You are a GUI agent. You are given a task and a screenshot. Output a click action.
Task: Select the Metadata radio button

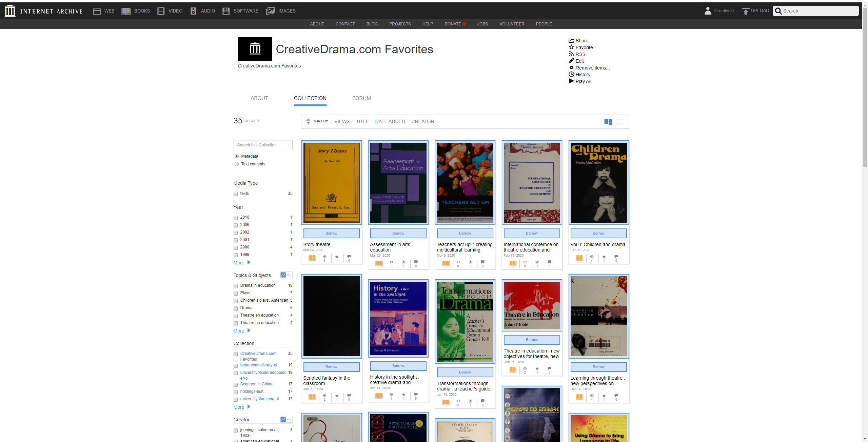pos(237,156)
